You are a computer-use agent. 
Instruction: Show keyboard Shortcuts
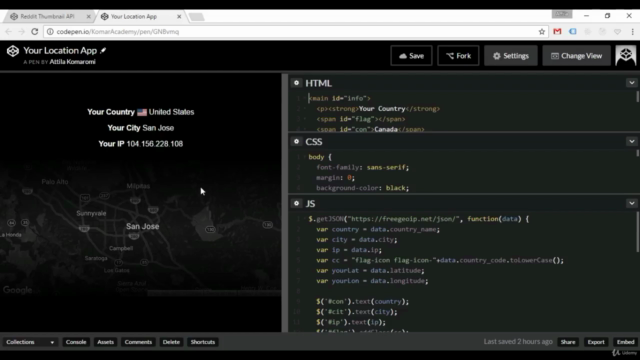203,342
